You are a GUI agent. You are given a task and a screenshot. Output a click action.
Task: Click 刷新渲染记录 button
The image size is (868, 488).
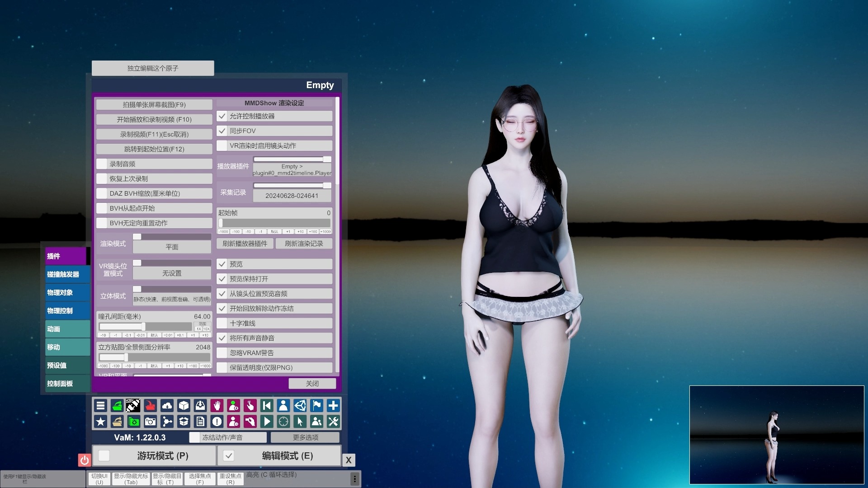304,244
